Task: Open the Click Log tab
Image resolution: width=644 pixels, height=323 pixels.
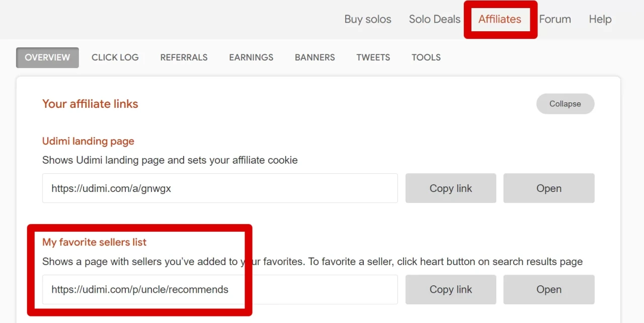Action: [115, 57]
